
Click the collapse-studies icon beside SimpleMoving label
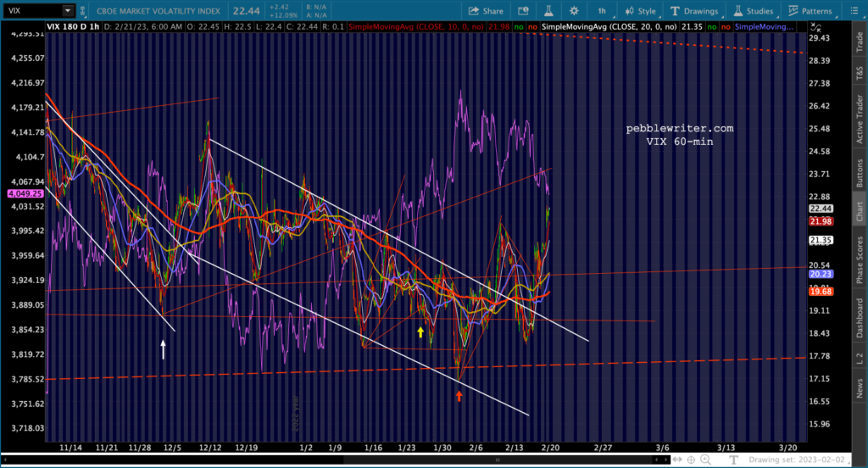coord(815,26)
